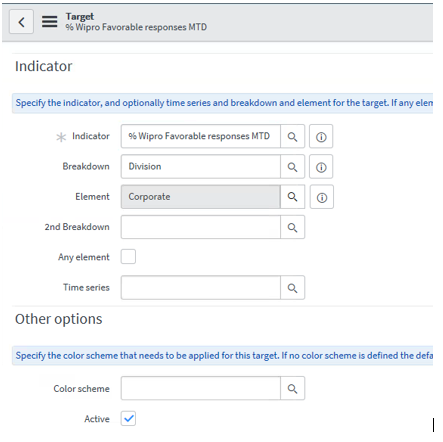Open 2nd Breakdown lookup magnifier
The width and height of the screenshot is (443, 442).
point(292,227)
